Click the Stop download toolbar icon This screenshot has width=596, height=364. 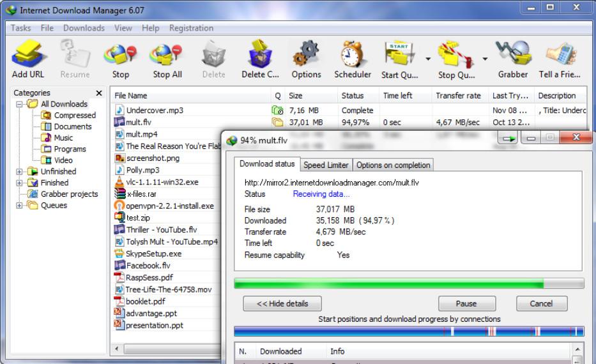(120, 56)
